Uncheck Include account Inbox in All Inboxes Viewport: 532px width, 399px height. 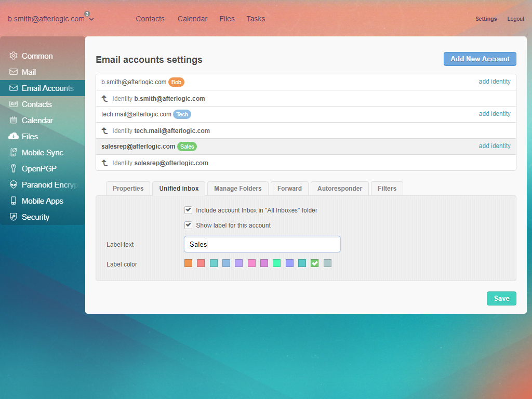[x=189, y=210]
